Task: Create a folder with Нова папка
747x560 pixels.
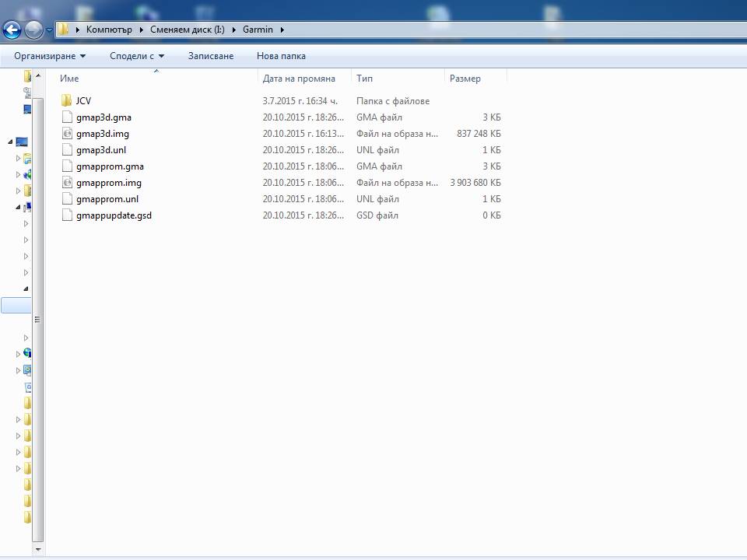Action: (x=281, y=56)
